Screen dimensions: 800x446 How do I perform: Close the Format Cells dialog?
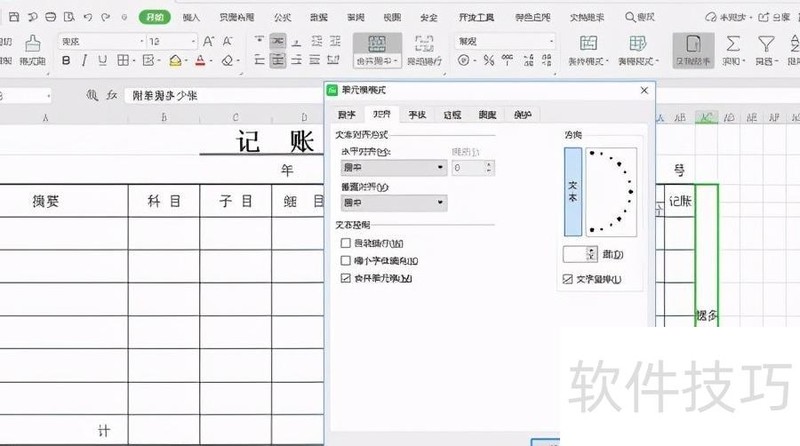[645, 91]
